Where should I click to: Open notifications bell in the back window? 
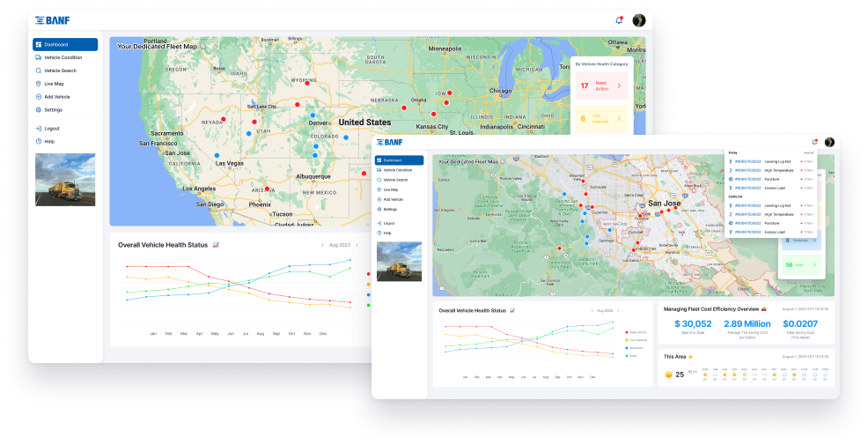point(619,20)
